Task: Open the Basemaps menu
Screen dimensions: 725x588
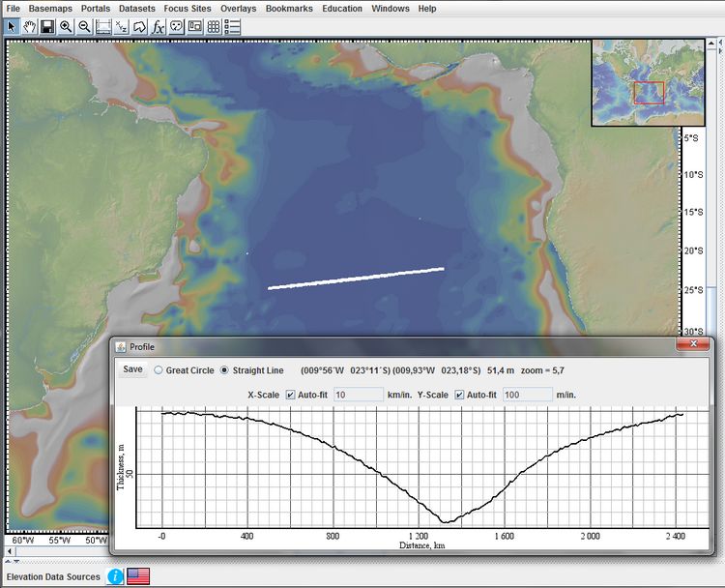Action: (x=50, y=9)
